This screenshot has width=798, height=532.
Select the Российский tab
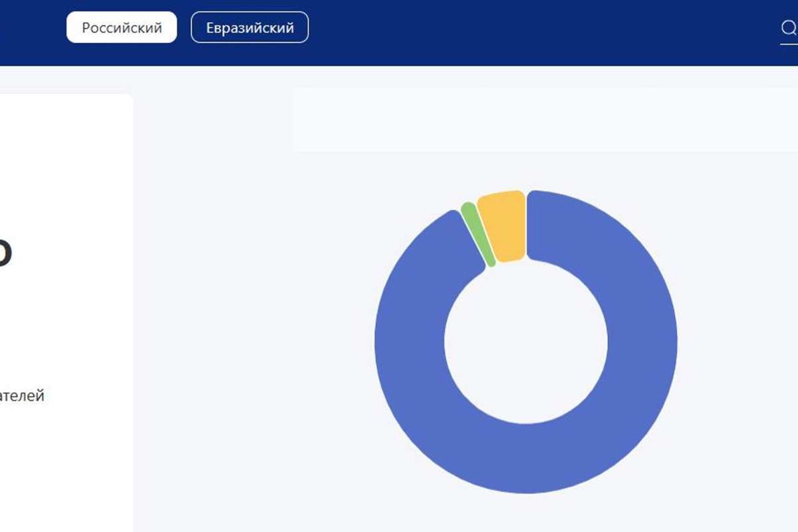click(x=122, y=27)
